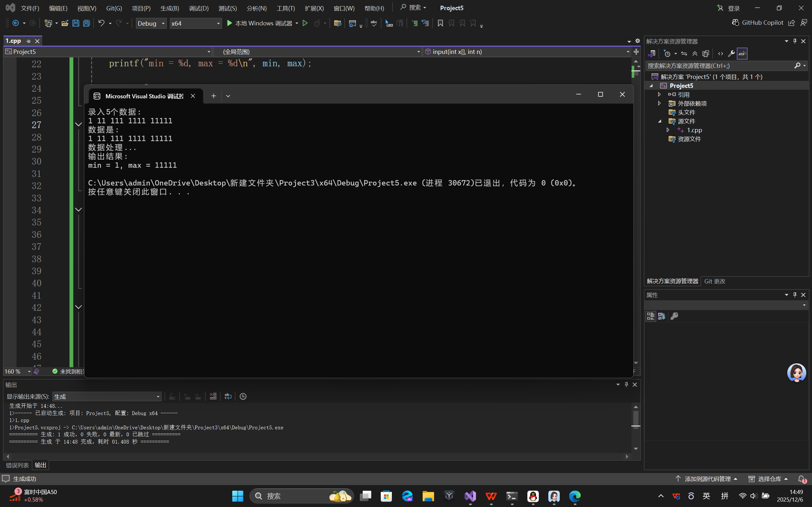
Task: Click the Open File toolbar icon
Action: point(65,23)
